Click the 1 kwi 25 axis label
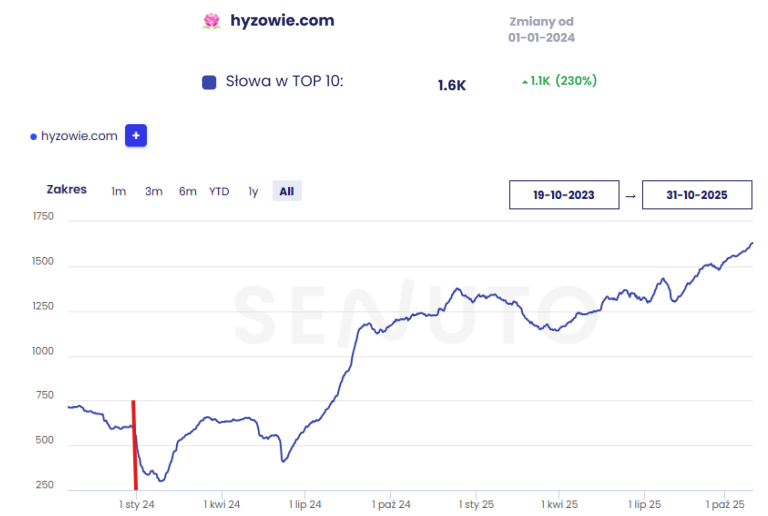The width and height of the screenshot is (768, 516). click(559, 504)
